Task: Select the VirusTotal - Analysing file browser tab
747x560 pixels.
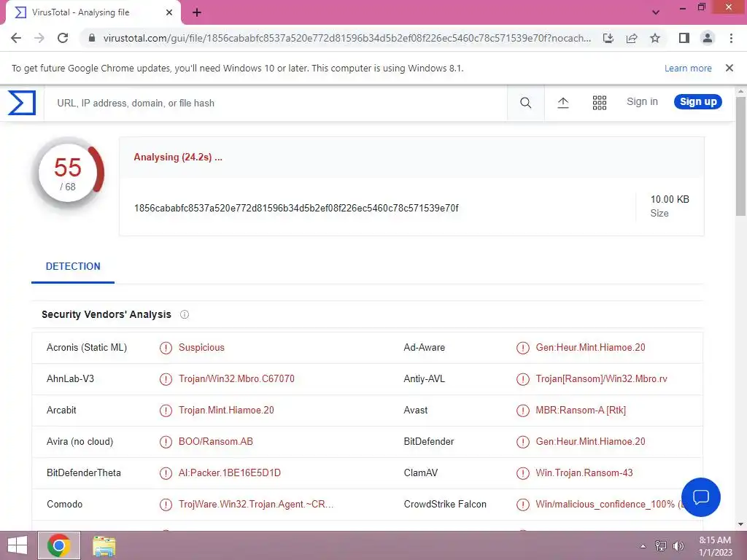Action: 93,13
